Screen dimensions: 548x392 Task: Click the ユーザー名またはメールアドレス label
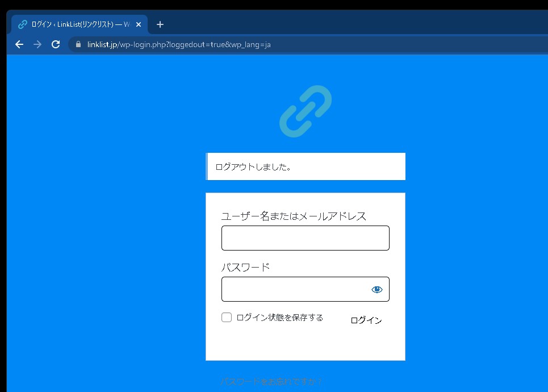294,216
